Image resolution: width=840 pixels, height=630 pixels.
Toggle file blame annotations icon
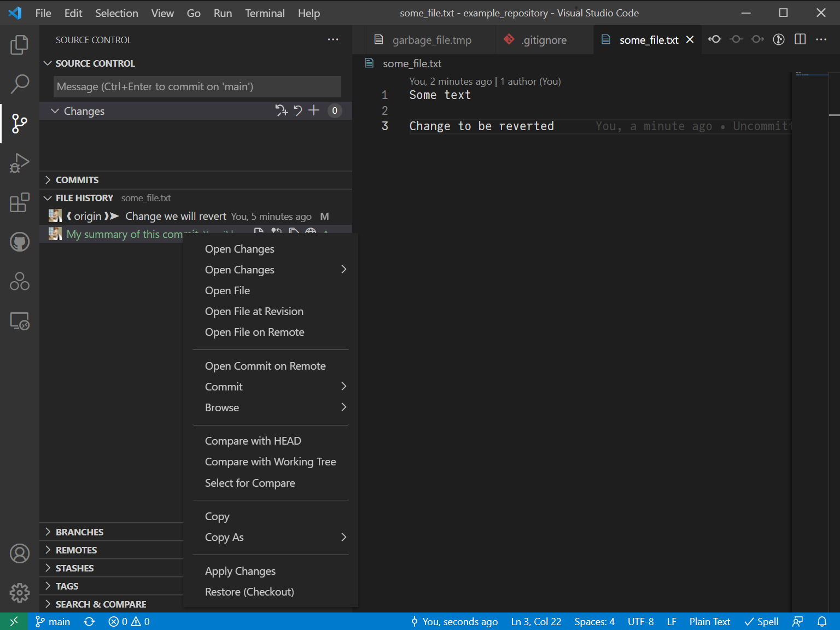pyautogui.click(x=778, y=39)
